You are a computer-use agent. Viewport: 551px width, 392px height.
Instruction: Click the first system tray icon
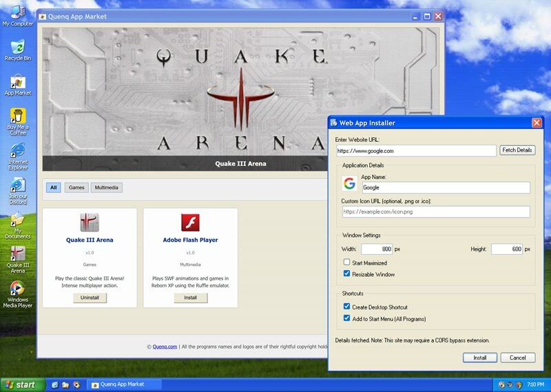(x=501, y=384)
